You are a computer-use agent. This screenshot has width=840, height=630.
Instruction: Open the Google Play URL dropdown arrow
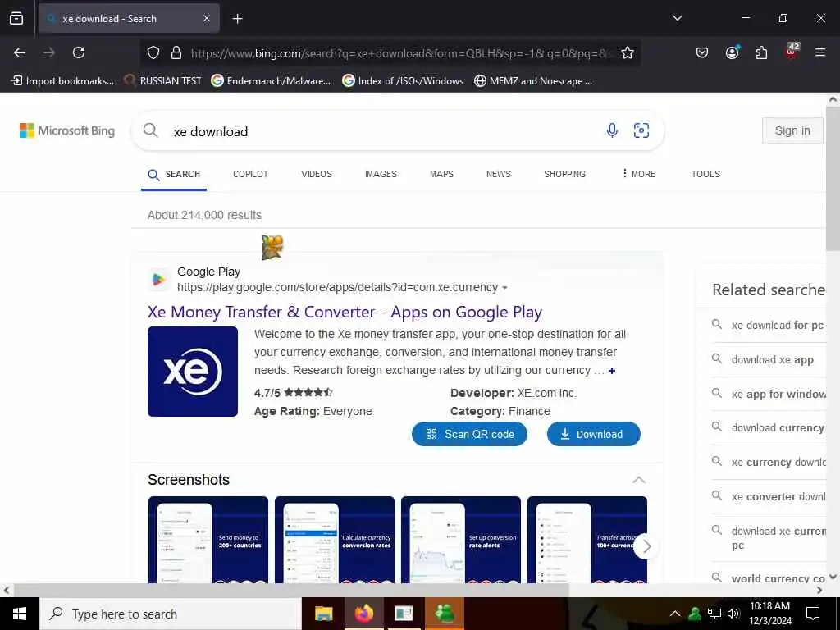click(x=504, y=288)
